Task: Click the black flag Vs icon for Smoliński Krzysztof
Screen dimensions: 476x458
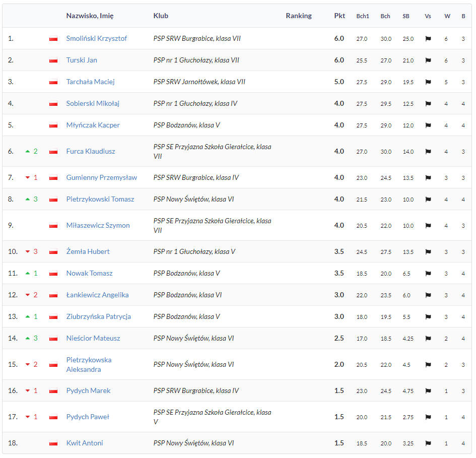Action: [x=428, y=39]
